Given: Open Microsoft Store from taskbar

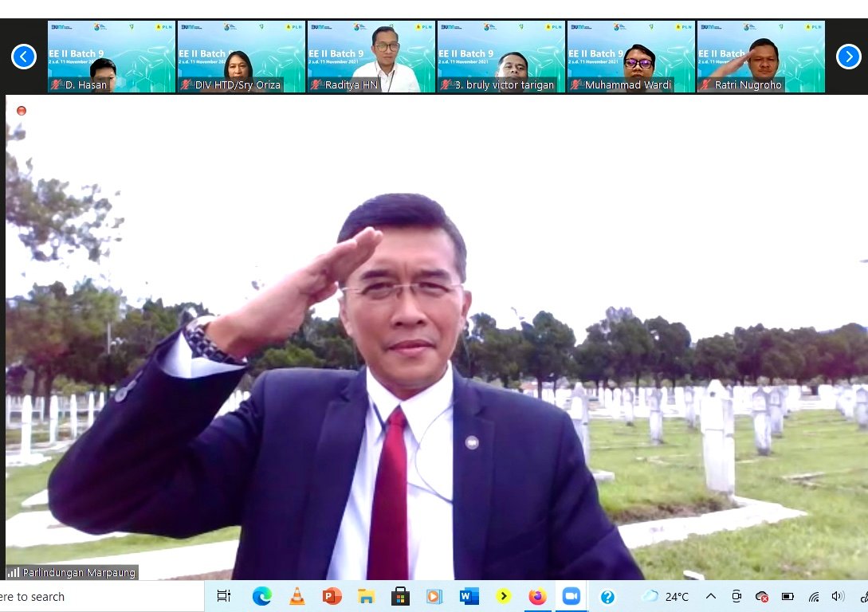Looking at the screenshot, I should (400, 596).
